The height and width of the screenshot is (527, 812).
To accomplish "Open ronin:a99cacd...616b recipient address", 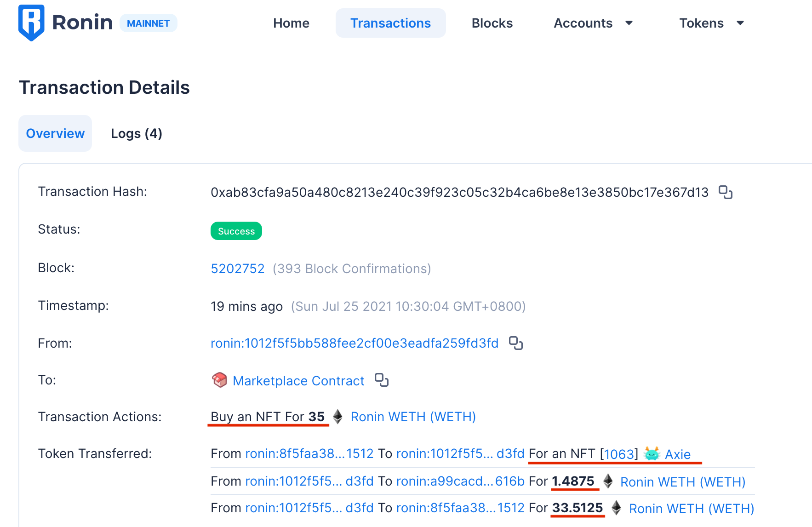I will point(460,481).
